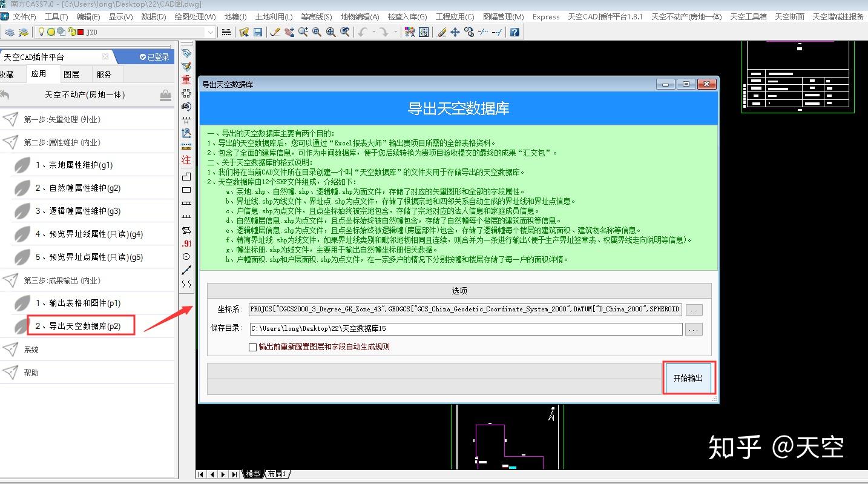Expand the 系统 section
868x484 pixels.
click(x=87, y=350)
